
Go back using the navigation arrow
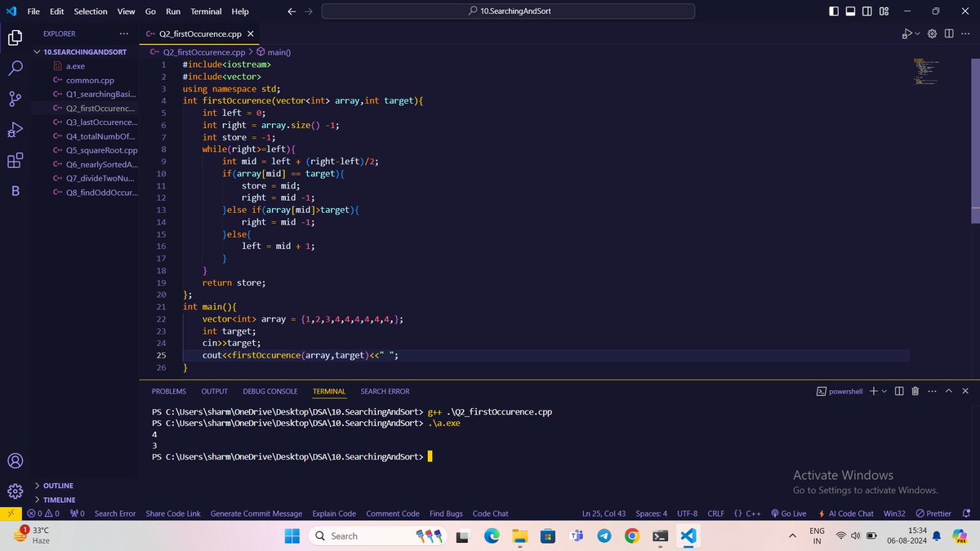pos(292,11)
